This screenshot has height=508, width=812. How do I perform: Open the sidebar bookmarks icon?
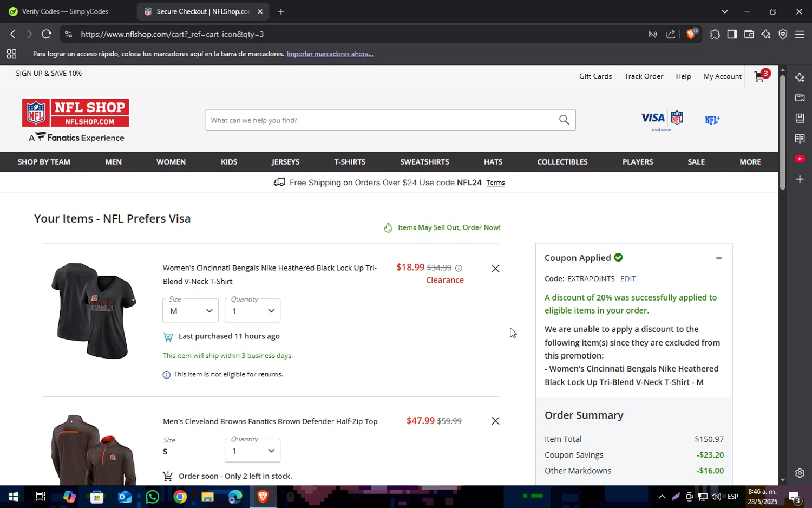pos(800,118)
